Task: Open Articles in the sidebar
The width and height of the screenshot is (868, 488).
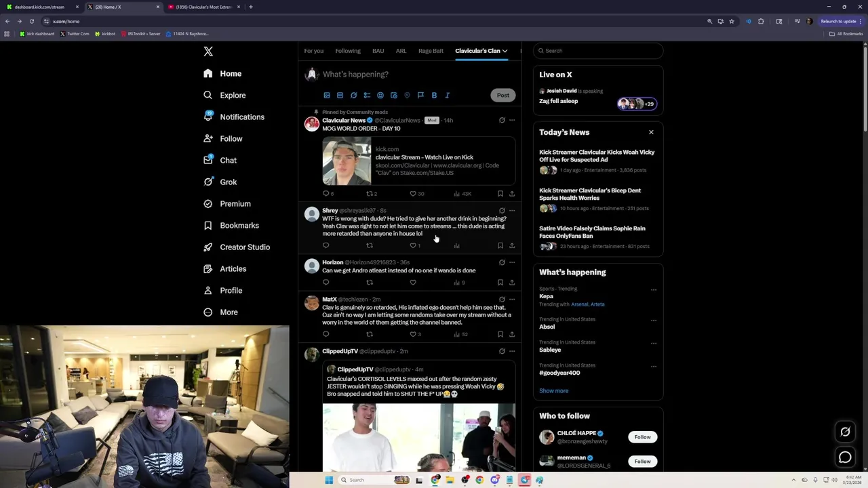Action: coord(224,268)
